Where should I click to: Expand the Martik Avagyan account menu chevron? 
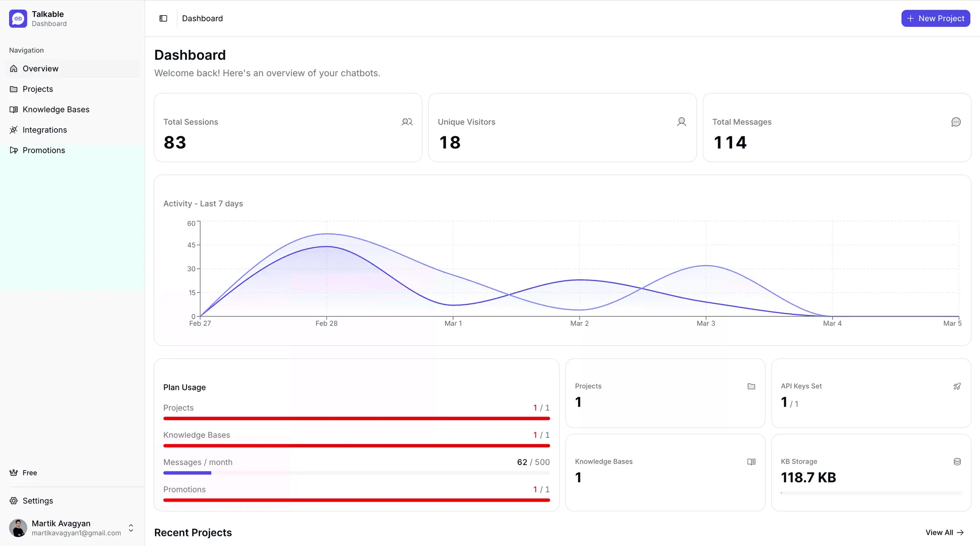(x=131, y=528)
